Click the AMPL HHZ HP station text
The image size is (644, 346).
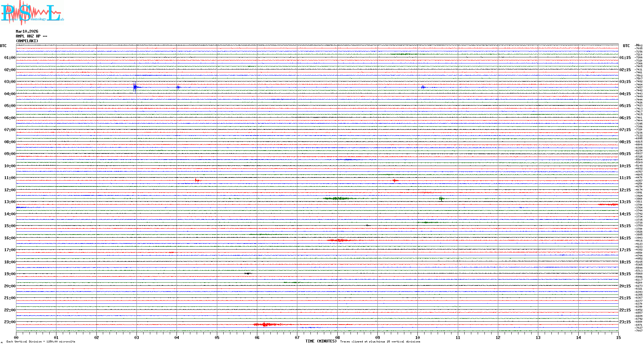pyautogui.click(x=31, y=36)
